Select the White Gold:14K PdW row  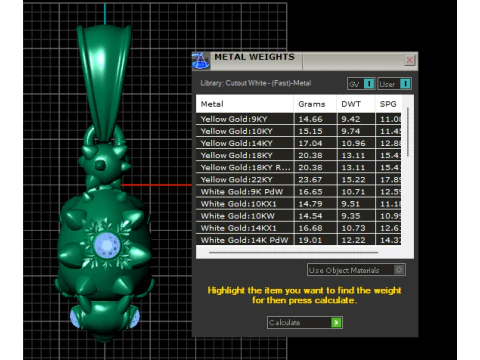pos(299,240)
